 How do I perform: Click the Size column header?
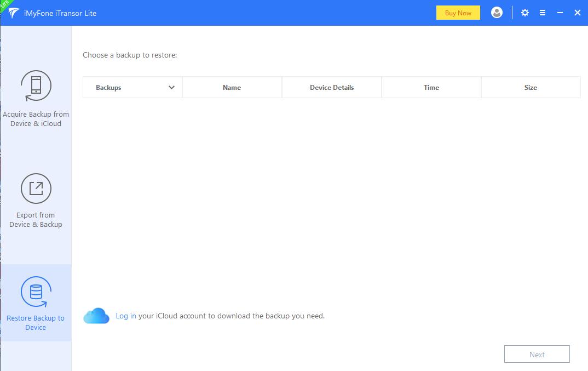coord(531,87)
